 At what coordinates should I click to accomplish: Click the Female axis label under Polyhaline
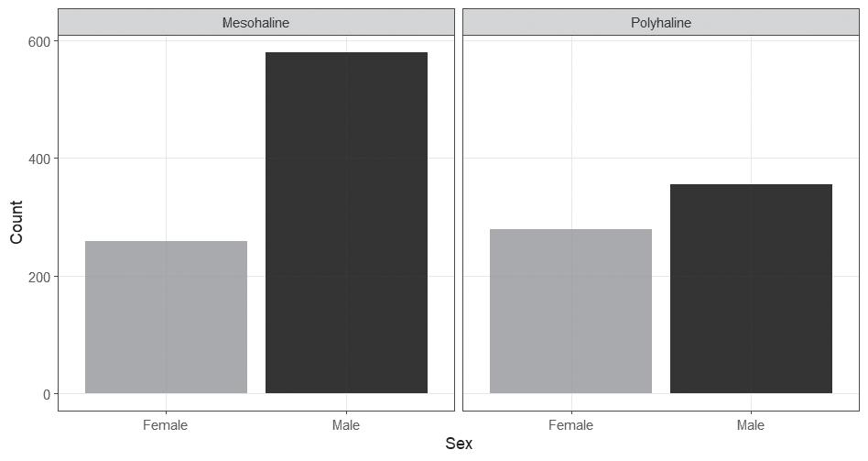tap(570, 425)
